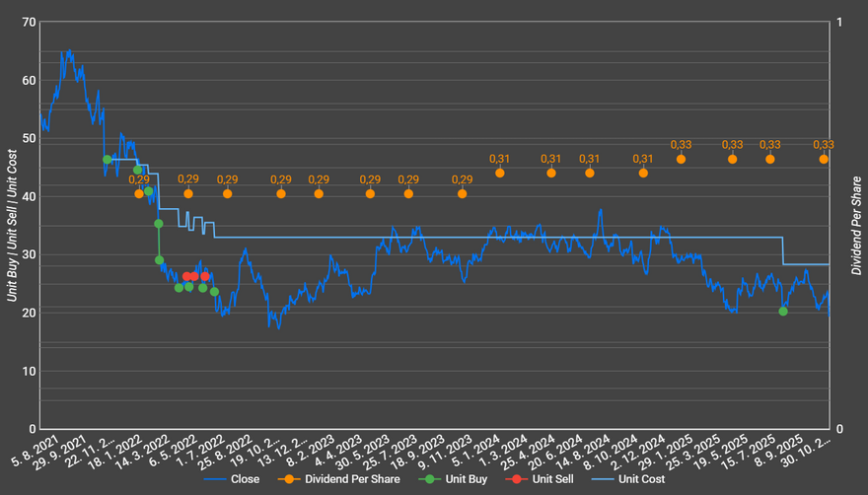
Task: Click the right axis title Dividend Per Share
Action: (855, 226)
